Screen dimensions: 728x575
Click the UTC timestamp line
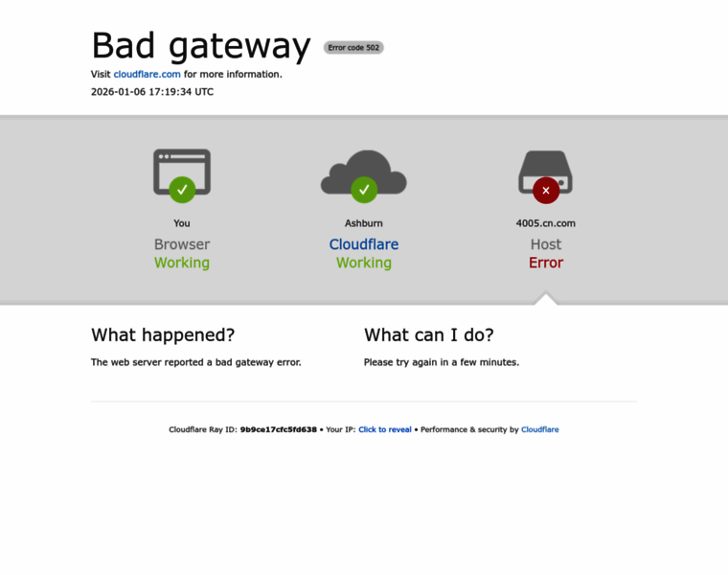pos(152,92)
